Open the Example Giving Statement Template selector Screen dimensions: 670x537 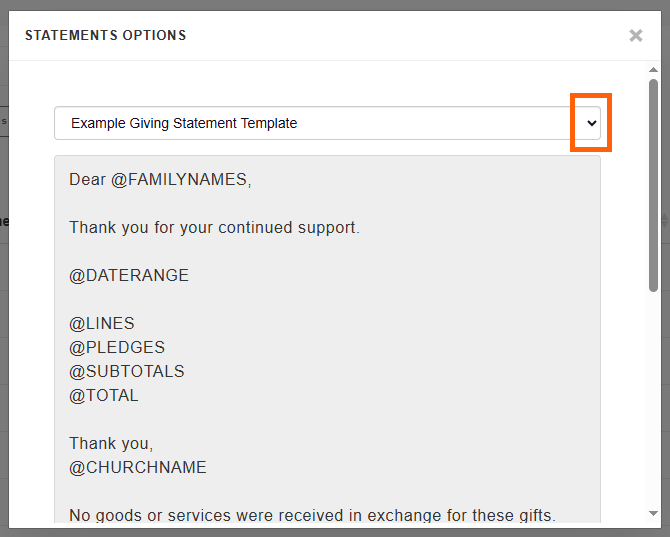pos(312,123)
